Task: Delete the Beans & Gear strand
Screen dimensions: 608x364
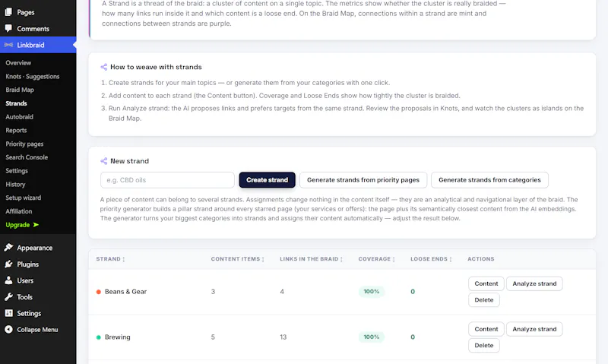Action: tap(484, 300)
